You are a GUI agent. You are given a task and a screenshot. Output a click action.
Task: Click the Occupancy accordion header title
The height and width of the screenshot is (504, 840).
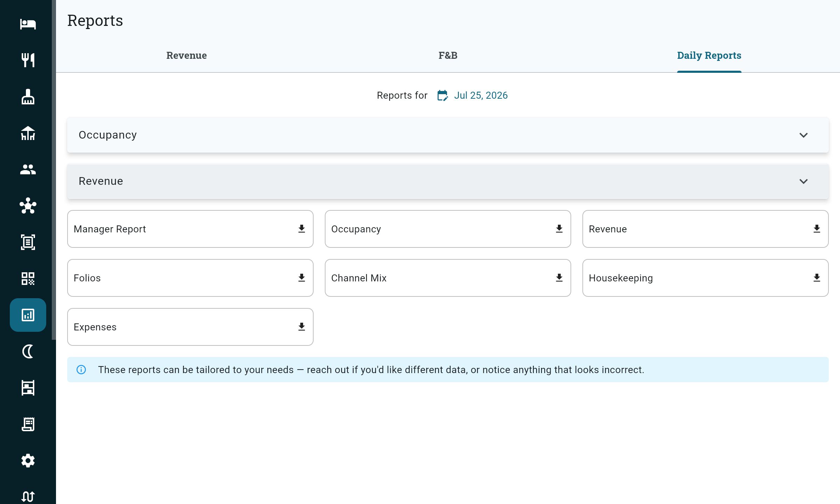108,135
